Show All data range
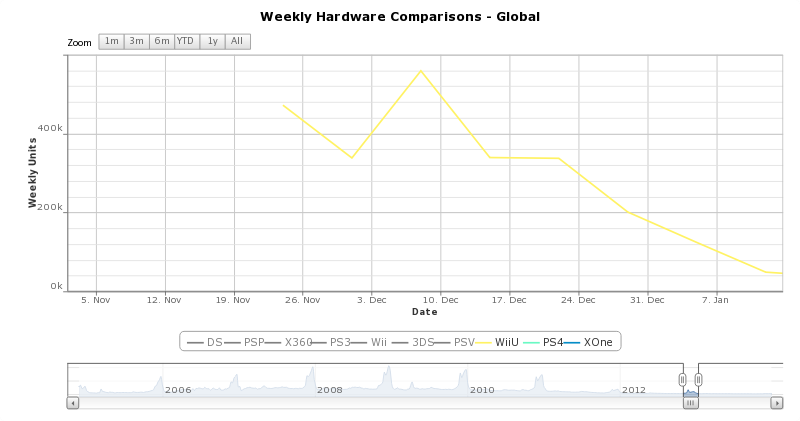Image resolution: width=800 pixels, height=421 pixels. coord(237,41)
